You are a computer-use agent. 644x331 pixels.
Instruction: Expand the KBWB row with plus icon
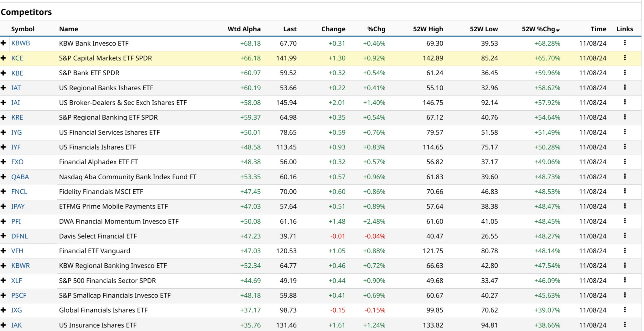[3, 43]
